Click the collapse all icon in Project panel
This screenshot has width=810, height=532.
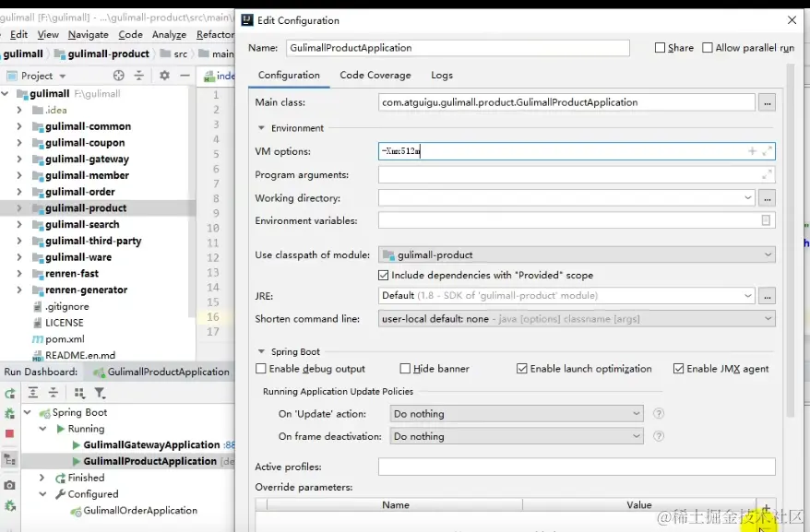pos(139,76)
